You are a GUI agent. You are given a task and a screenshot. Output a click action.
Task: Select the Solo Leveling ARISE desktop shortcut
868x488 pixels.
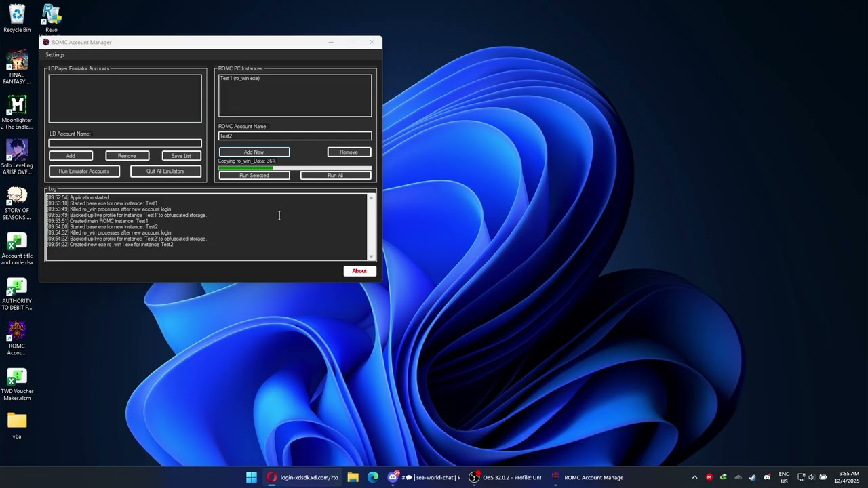point(17,157)
